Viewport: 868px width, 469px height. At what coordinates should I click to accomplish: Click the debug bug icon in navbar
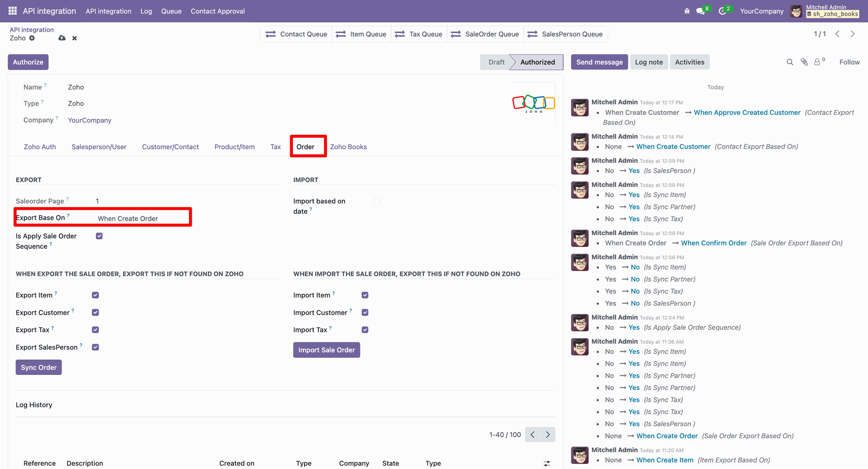[x=687, y=11]
